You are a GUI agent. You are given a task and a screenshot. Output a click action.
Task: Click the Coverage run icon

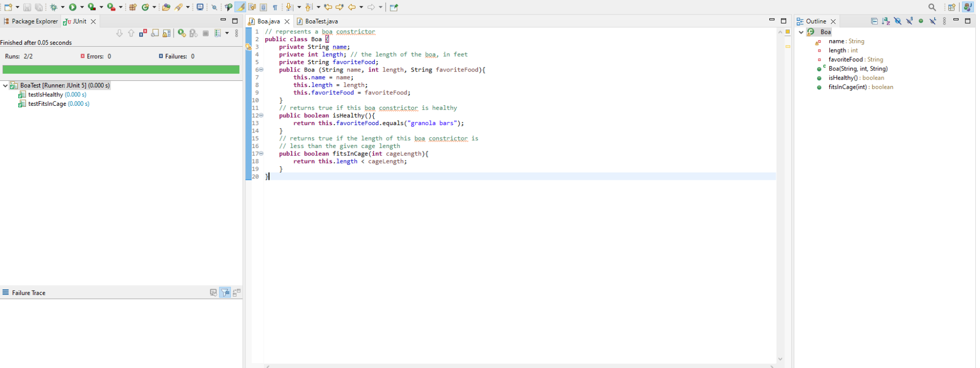click(x=92, y=7)
